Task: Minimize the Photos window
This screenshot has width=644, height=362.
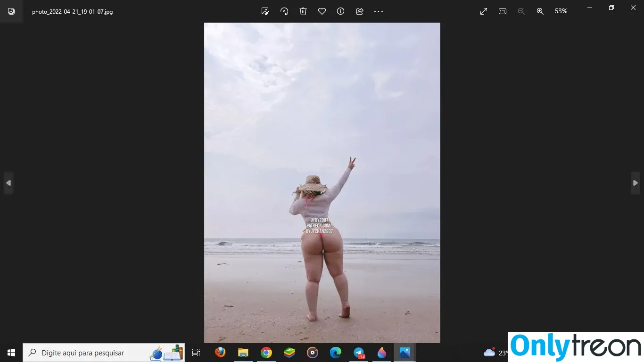Action: click(590, 8)
